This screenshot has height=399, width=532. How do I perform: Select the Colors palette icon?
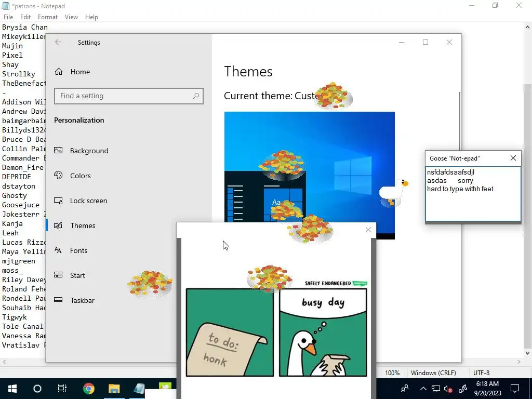[58, 176]
